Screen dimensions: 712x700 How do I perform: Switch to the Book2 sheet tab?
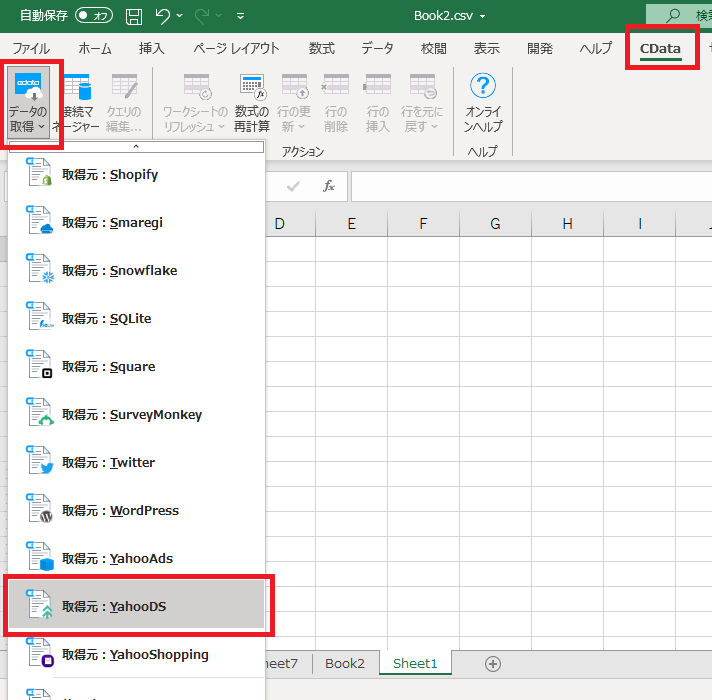pyautogui.click(x=345, y=664)
